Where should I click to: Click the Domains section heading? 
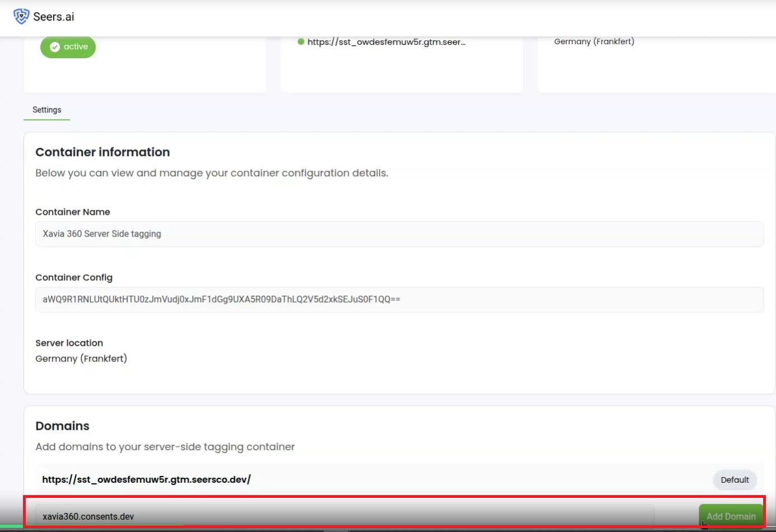click(62, 426)
